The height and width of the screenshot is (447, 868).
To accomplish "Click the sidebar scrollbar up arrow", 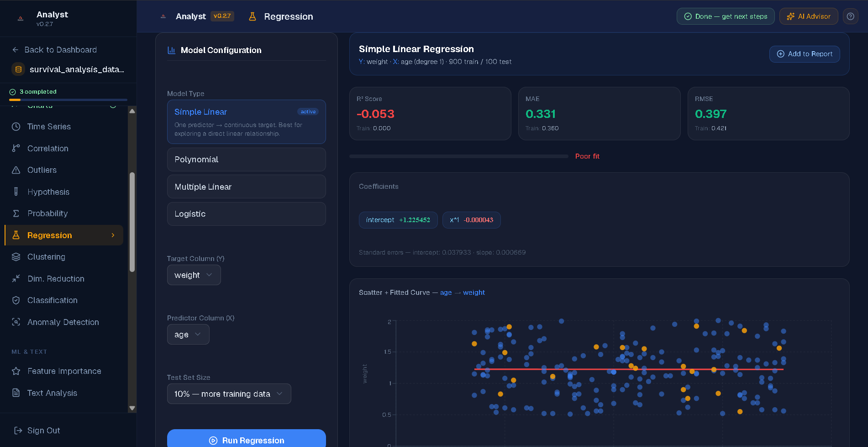I will [132, 111].
